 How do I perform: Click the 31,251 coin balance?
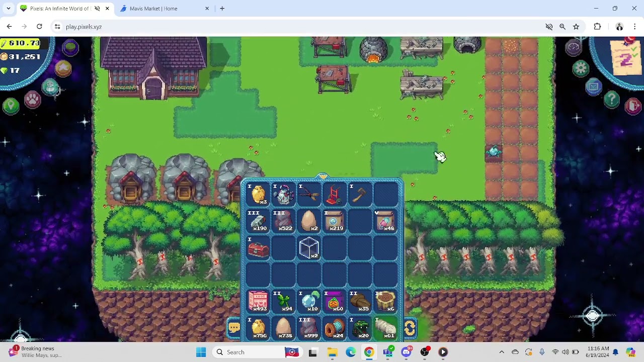click(21, 57)
